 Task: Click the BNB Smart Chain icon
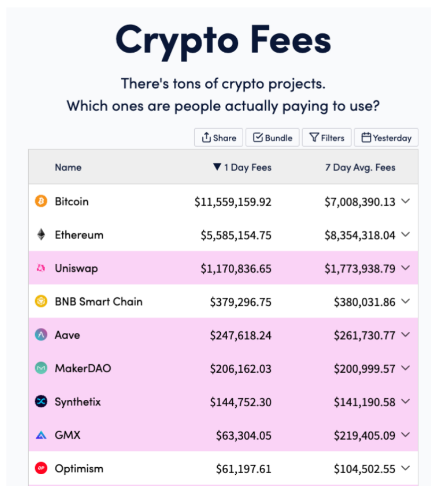coord(41,302)
